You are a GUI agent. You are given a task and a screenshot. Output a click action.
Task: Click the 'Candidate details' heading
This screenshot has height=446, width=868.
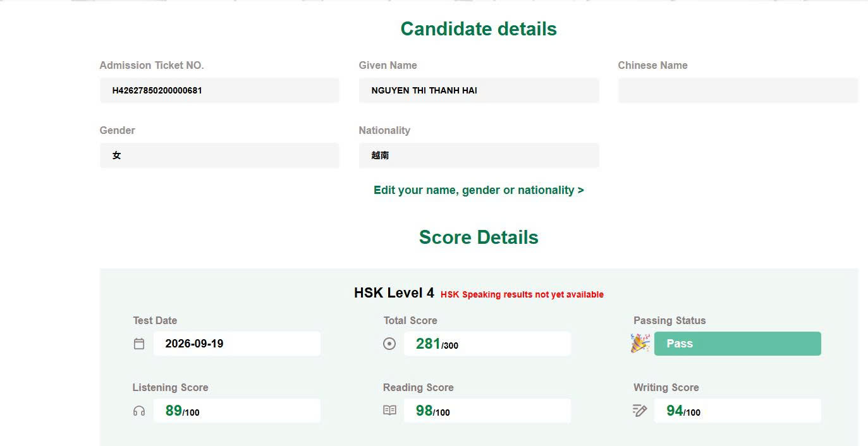click(x=479, y=29)
